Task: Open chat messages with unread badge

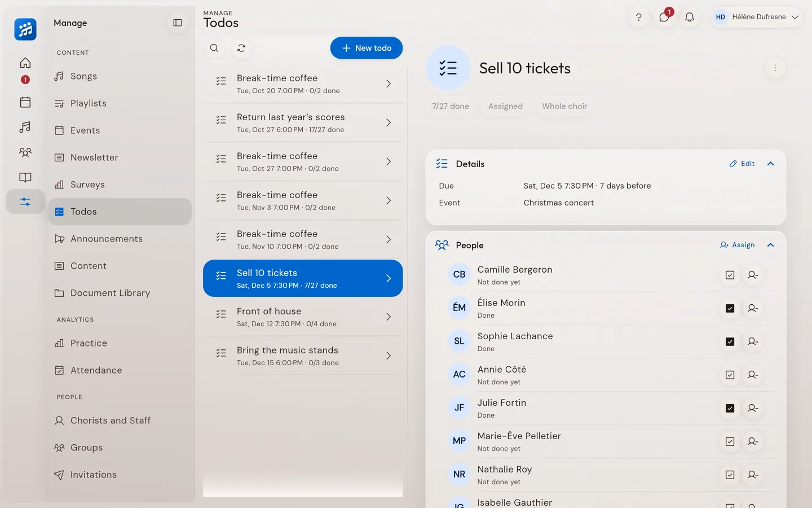Action: (664, 17)
